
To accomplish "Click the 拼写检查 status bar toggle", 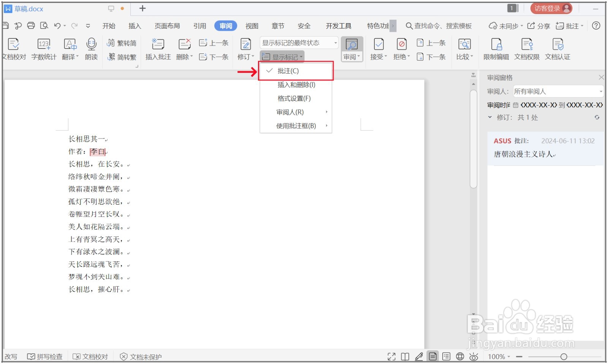I will pyautogui.click(x=45, y=357).
